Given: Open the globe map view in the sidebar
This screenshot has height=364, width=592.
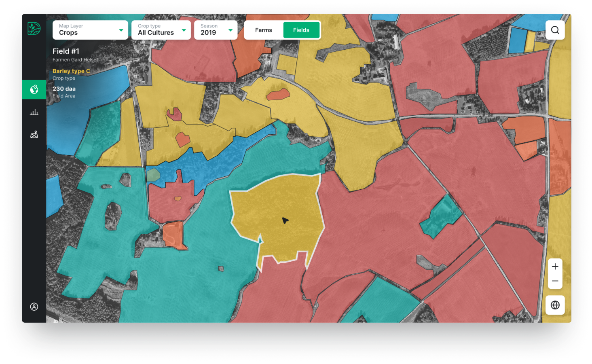Looking at the screenshot, I should point(34,89).
